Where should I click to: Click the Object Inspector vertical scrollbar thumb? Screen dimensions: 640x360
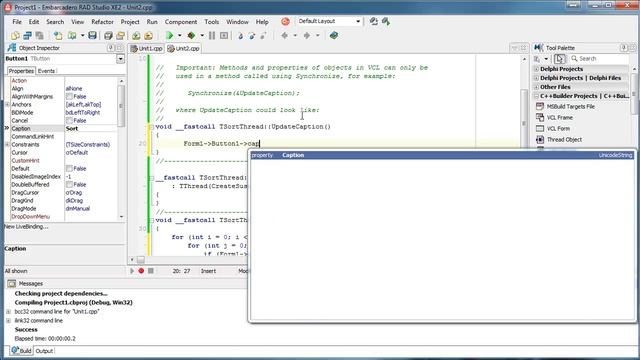point(121,106)
